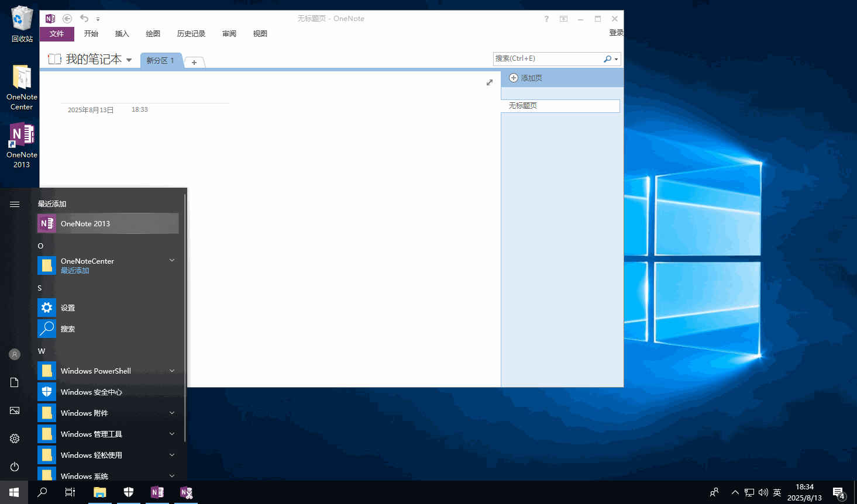Open the taskbar clock 18:34
The image size is (857, 504).
(804, 492)
